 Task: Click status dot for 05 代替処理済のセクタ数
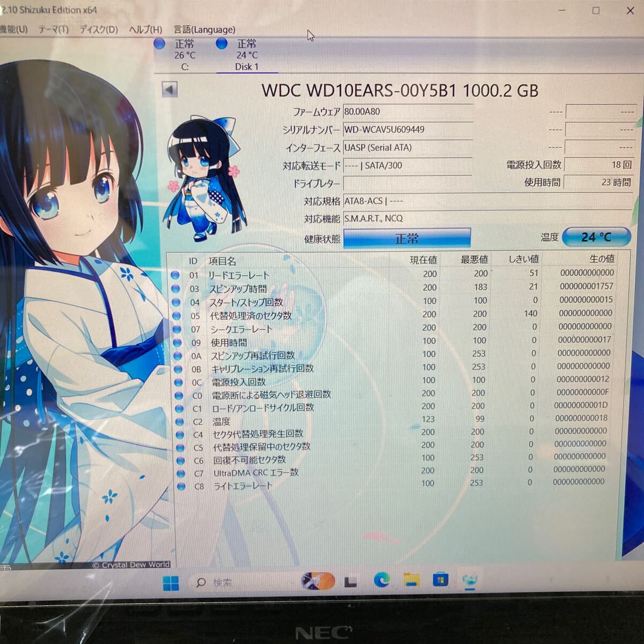pyautogui.click(x=177, y=316)
